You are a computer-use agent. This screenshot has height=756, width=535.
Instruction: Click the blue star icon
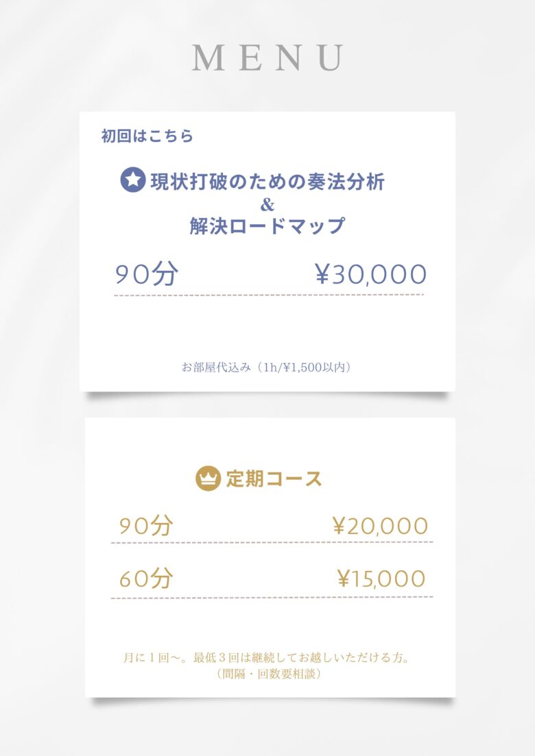(133, 180)
